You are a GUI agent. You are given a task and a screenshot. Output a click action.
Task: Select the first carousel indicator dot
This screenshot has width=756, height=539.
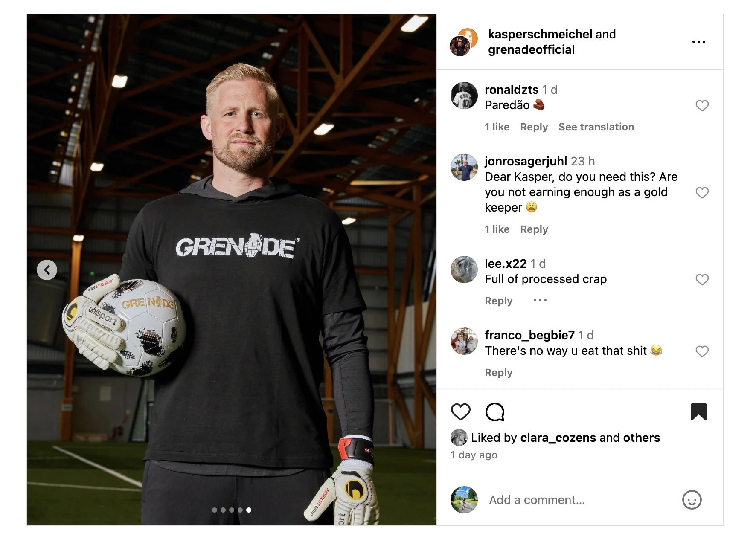pyautogui.click(x=214, y=510)
